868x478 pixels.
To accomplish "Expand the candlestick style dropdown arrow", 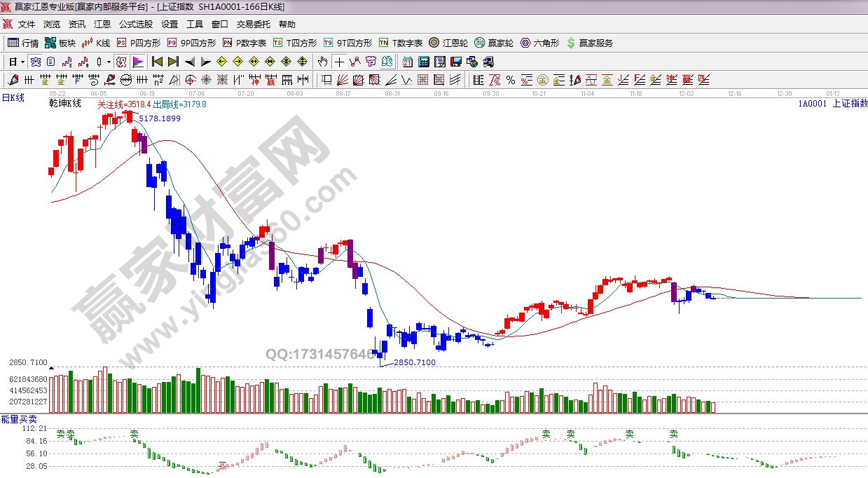I will click(x=109, y=62).
